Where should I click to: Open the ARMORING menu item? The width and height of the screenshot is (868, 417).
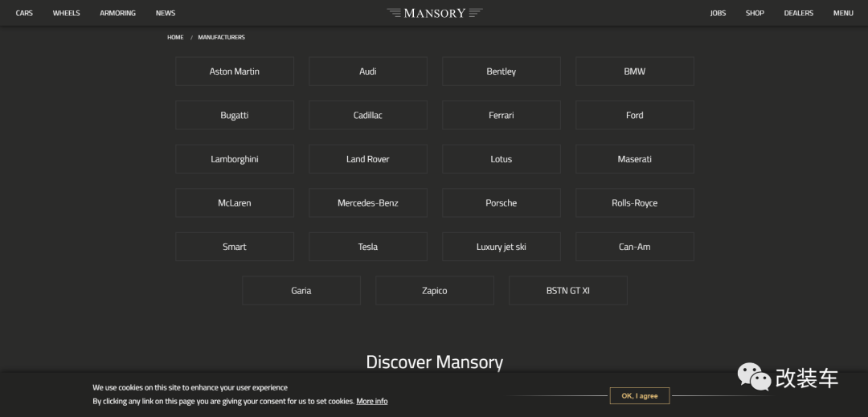pos(117,14)
